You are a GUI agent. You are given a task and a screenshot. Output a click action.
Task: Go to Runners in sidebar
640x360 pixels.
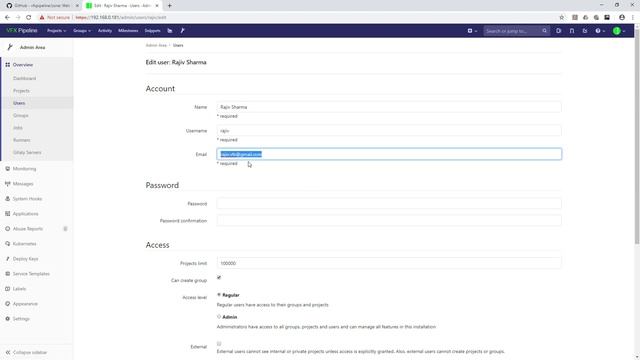(22, 140)
